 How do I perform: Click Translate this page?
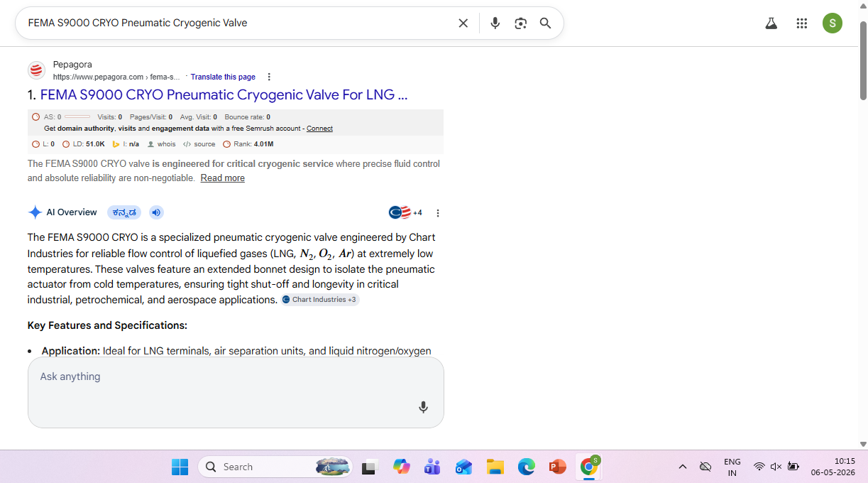tap(223, 77)
